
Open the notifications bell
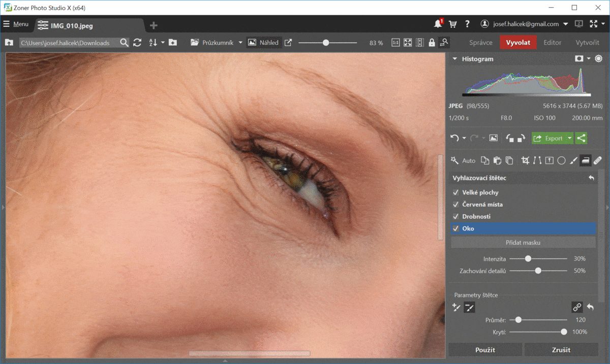coord(438,24)
